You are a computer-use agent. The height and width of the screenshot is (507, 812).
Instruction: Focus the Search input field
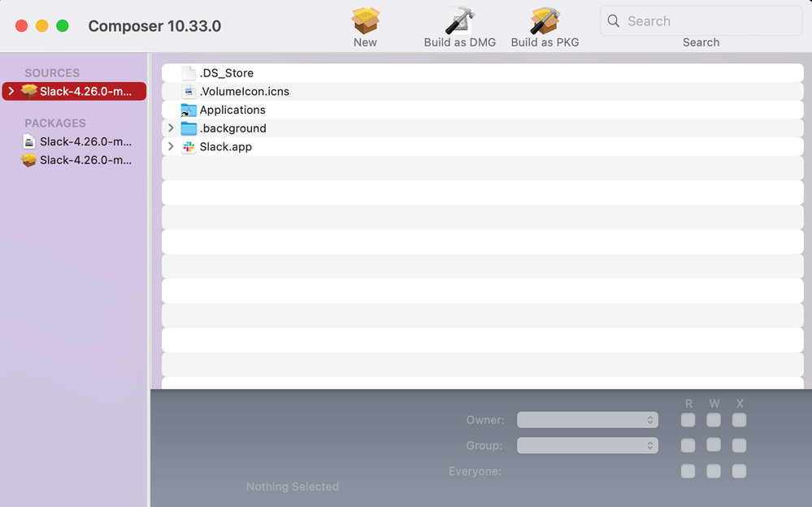tap(701, 20)
